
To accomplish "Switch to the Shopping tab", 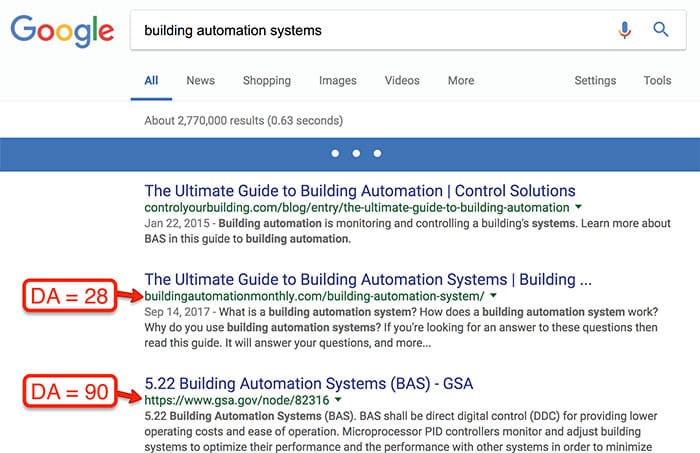I will [x=267, y=81].
